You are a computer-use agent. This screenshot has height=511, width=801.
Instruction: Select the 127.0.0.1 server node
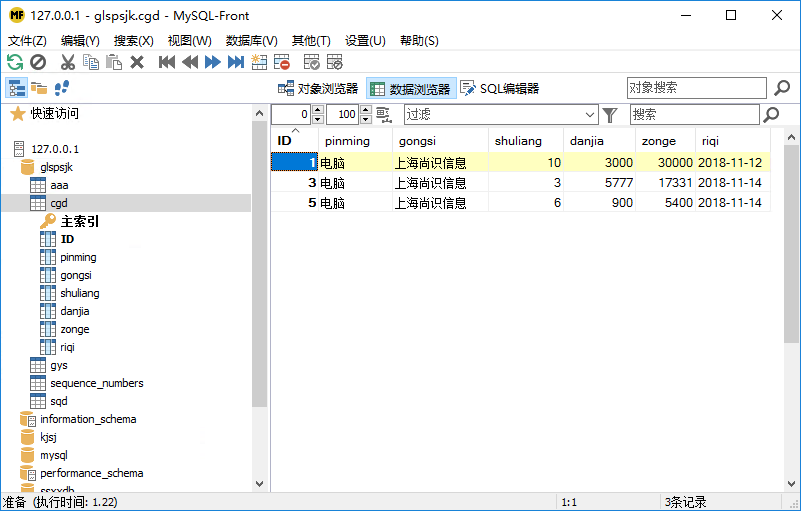coord(55,149)
